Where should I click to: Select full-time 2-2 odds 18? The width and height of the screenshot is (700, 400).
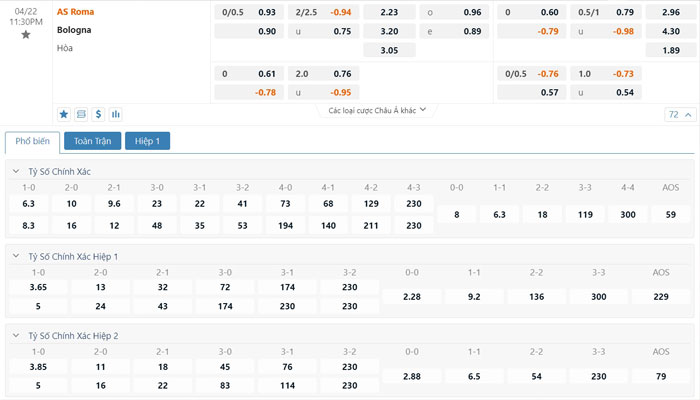pos(542,215)
